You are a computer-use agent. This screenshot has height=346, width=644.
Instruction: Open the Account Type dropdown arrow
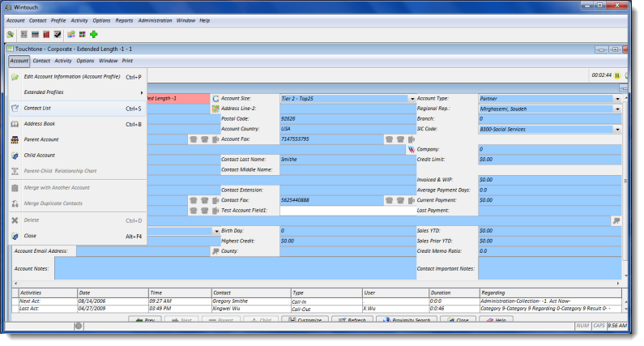pyautogui.click(x=617, y=99)
